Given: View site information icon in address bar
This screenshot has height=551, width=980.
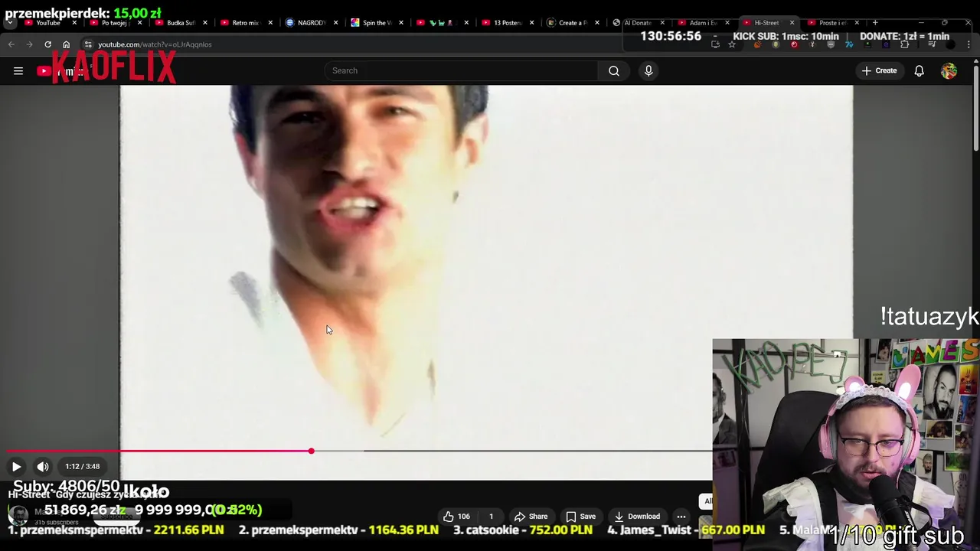Looking at the screenshot, I should pyautogui.click(x=88, y=44).
